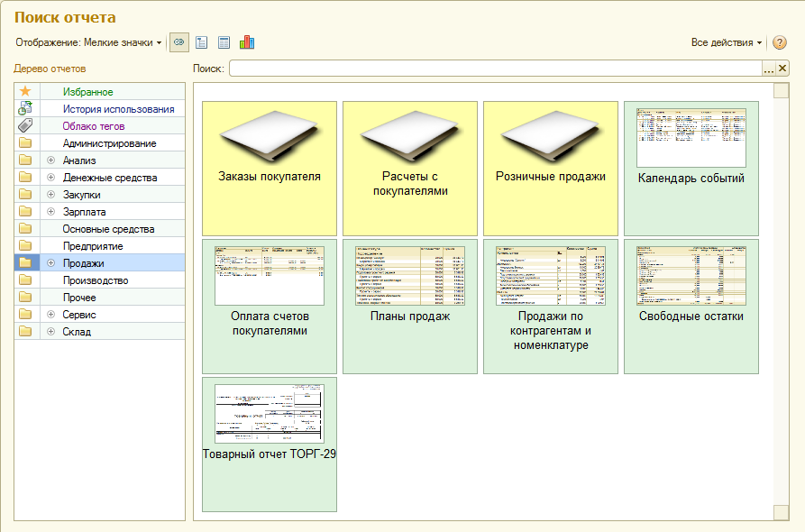
Task: Click the Облако тегов tag icon
Action: pos(25,126)
